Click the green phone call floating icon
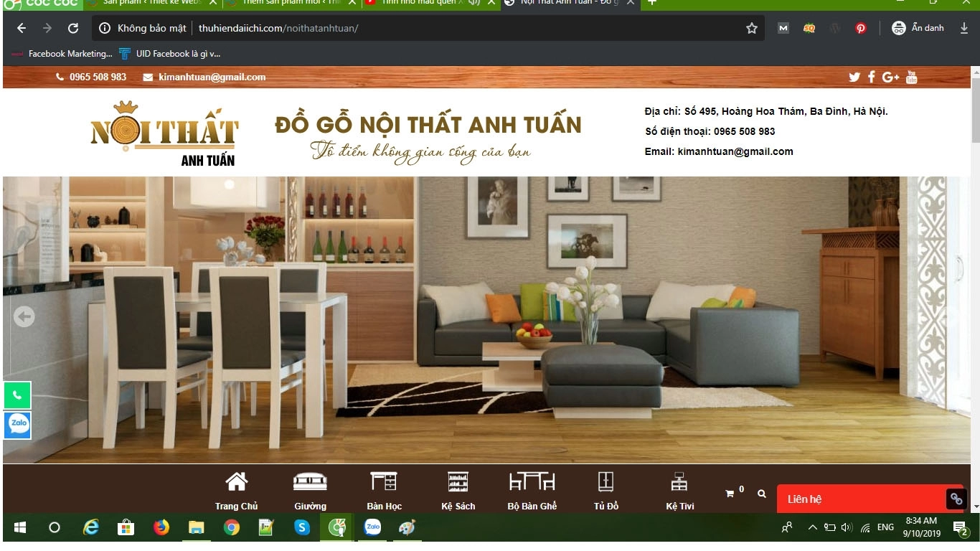 pos(17,395)
